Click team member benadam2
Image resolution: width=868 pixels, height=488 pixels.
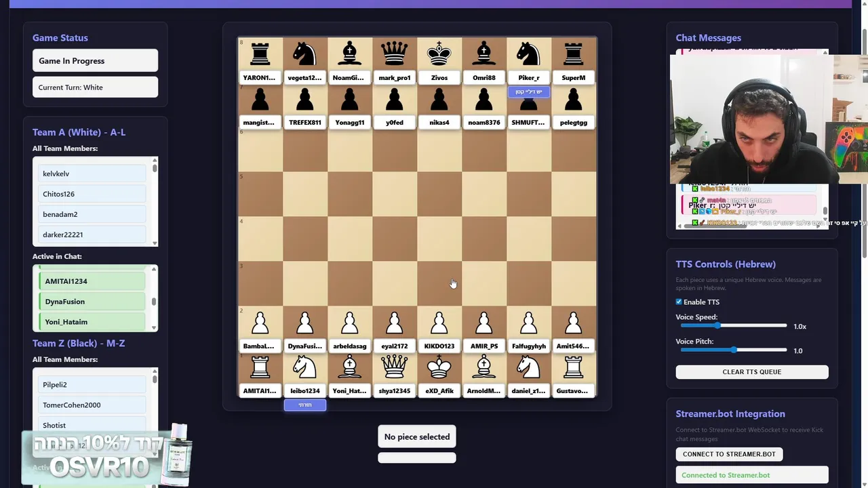(94, 214)
